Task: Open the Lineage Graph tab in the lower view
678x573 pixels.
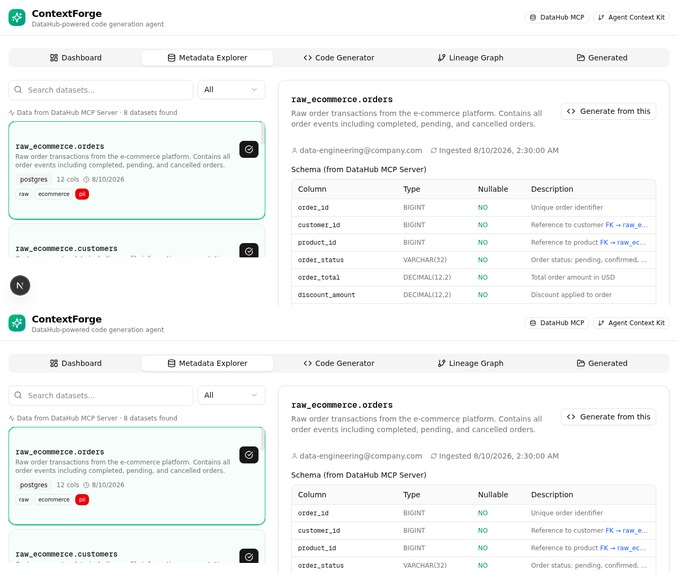Action: point(470,363)
